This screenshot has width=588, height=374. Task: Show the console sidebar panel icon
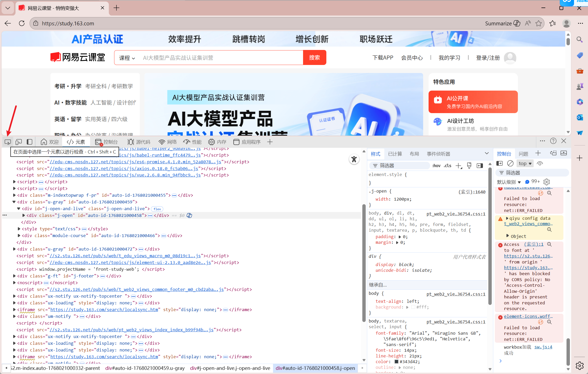tap(499, 163)
